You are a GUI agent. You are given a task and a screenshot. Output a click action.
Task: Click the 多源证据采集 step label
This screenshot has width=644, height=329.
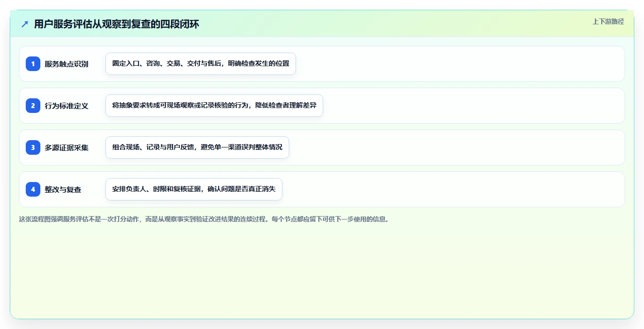67,147
